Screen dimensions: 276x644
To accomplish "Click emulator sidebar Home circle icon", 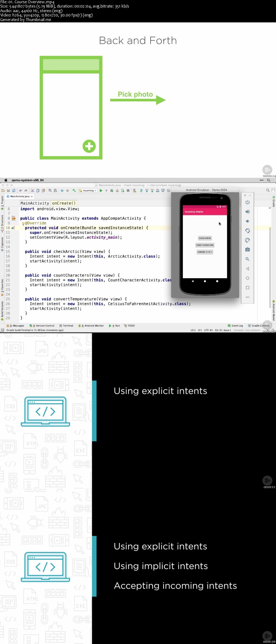I will point(247,278).
